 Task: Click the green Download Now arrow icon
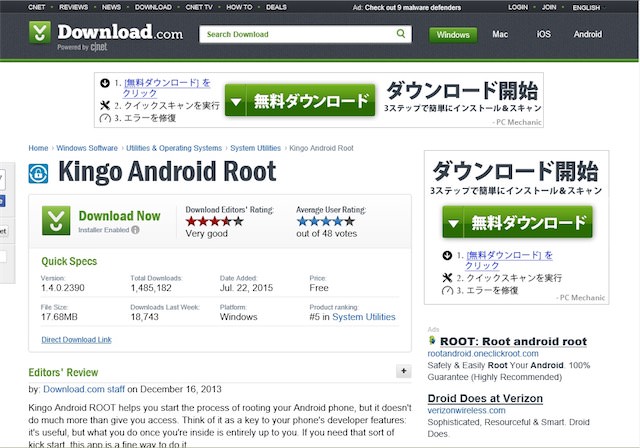56,221
